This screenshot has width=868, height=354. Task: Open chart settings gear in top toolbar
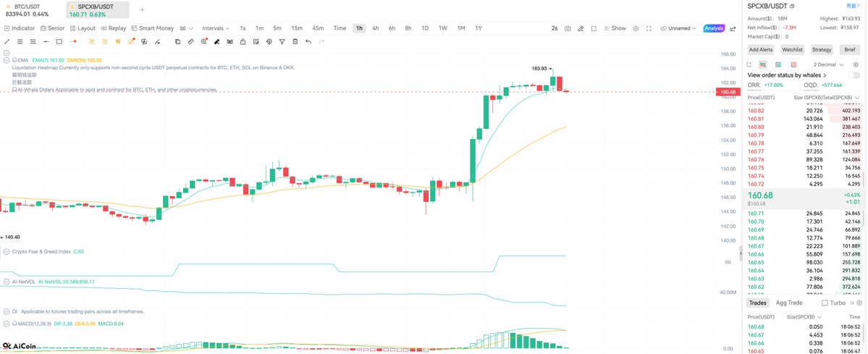tap(636, 28)
